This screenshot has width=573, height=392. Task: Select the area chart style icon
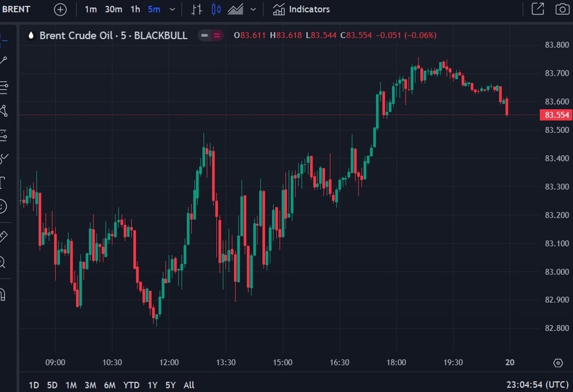point(236,9)
